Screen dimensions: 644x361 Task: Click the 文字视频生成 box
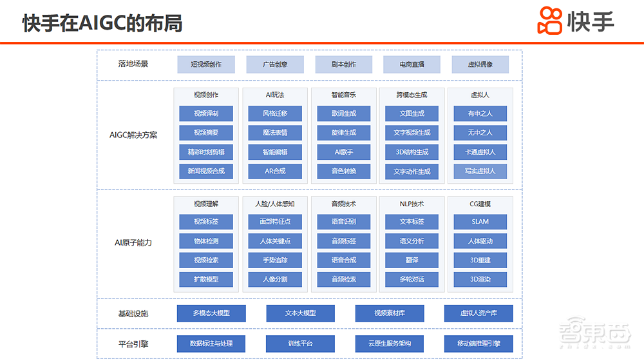(412, 133)
